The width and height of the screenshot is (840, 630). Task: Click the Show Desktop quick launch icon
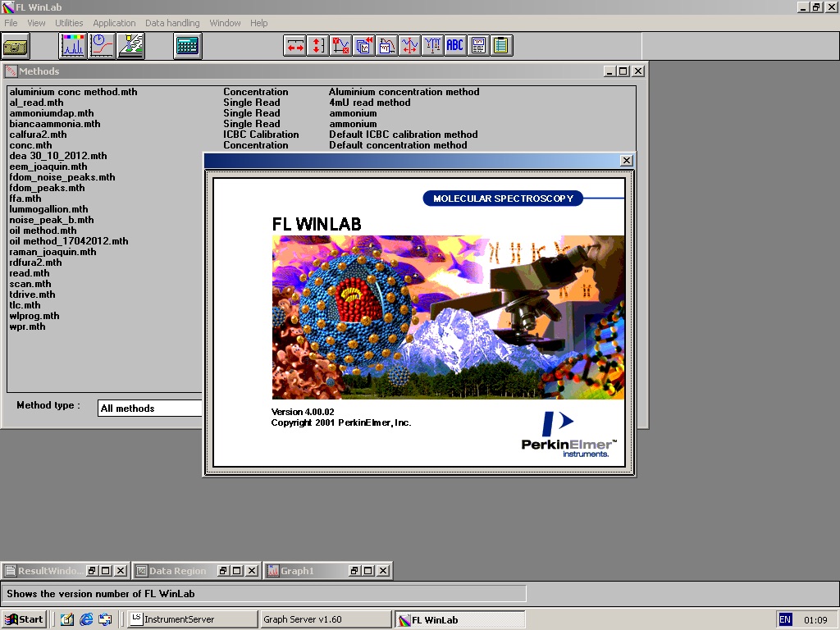(x=66, y=620)
